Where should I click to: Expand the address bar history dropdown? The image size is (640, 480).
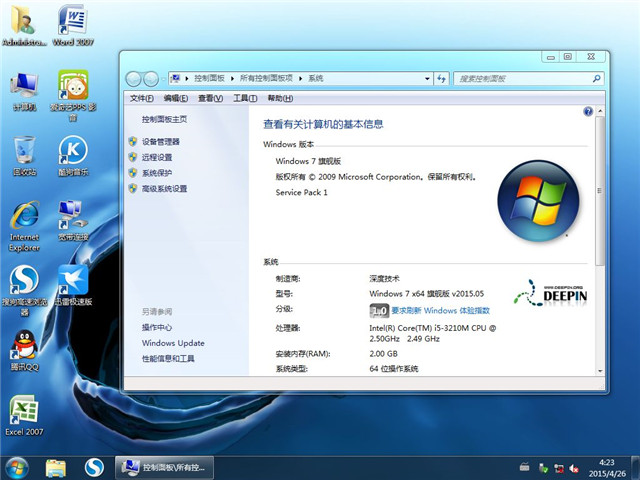pos(427,78)
